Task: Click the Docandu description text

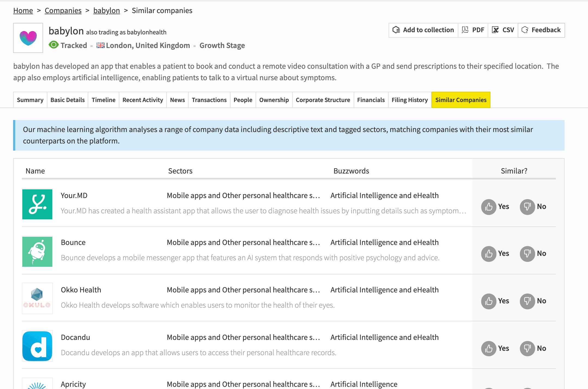Action: pos(199,352)
